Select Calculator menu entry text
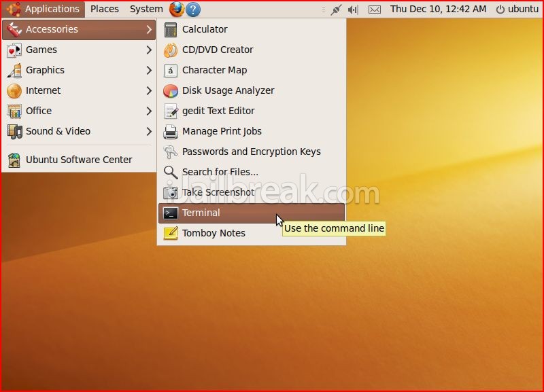The image size is (544, 392). [x=205, y=29]
